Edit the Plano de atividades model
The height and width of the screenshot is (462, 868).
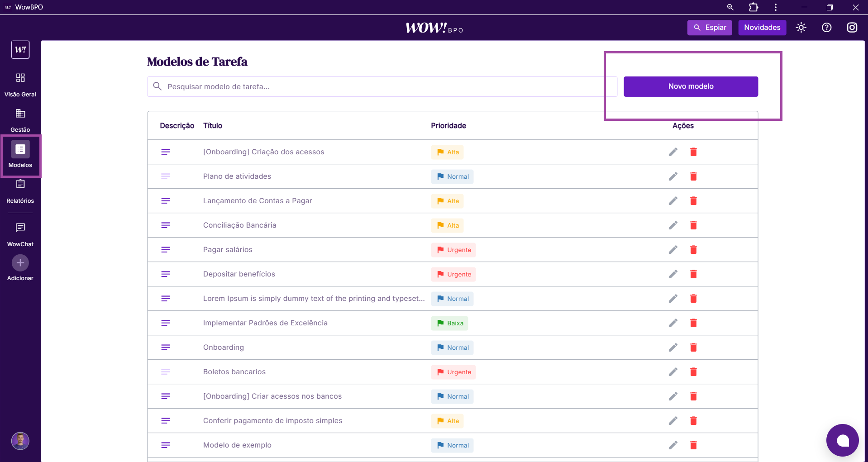point(673,176)
